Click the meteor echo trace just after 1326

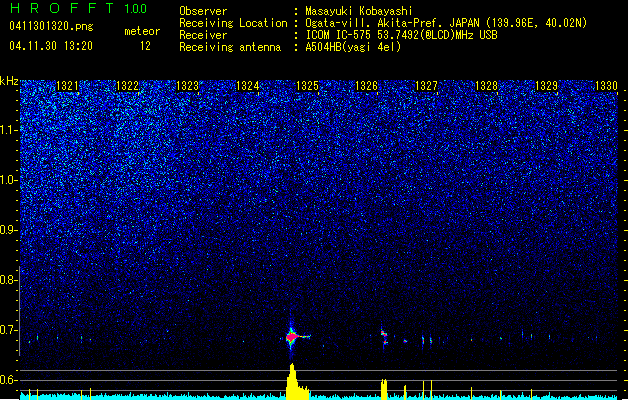(384, 337)
